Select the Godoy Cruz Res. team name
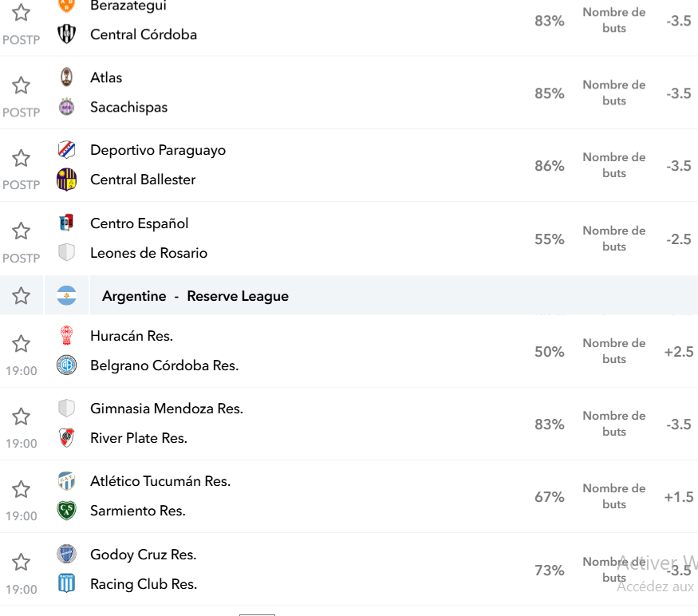This screenshot has height=616, width=698. (144, 555)
